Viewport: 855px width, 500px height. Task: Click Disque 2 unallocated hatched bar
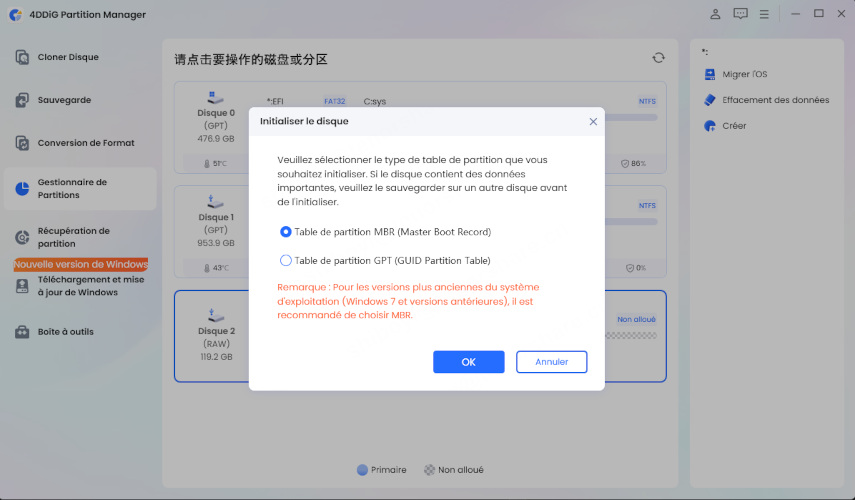click(631, 336)
